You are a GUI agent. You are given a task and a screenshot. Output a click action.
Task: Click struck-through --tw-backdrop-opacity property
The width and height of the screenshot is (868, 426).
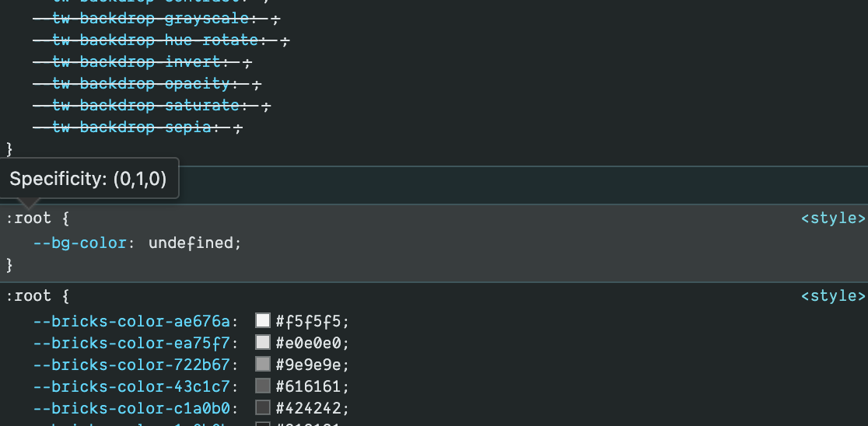pos(131,84)
